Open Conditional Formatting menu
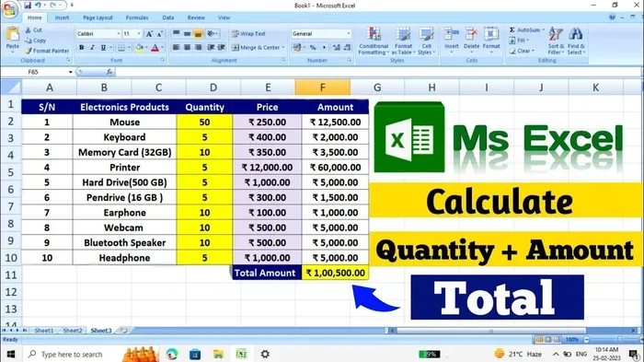Screen dimensions: 644x362 pyautogui.click(x=374, y=41)
